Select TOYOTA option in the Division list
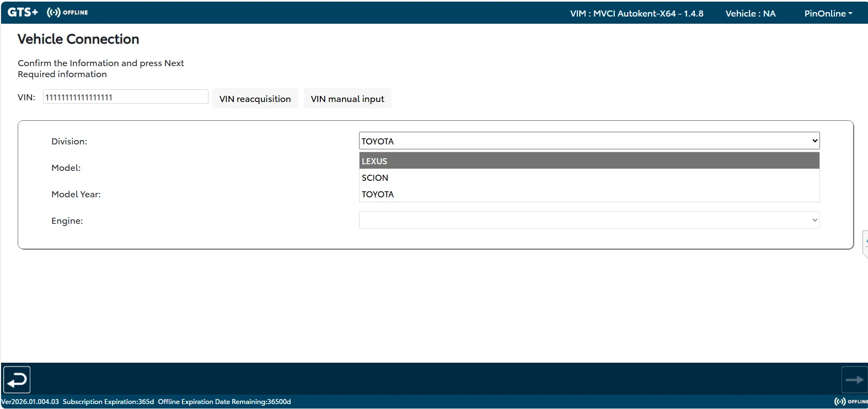The height and width of the screenshot is (409, 868). (589, 194)
